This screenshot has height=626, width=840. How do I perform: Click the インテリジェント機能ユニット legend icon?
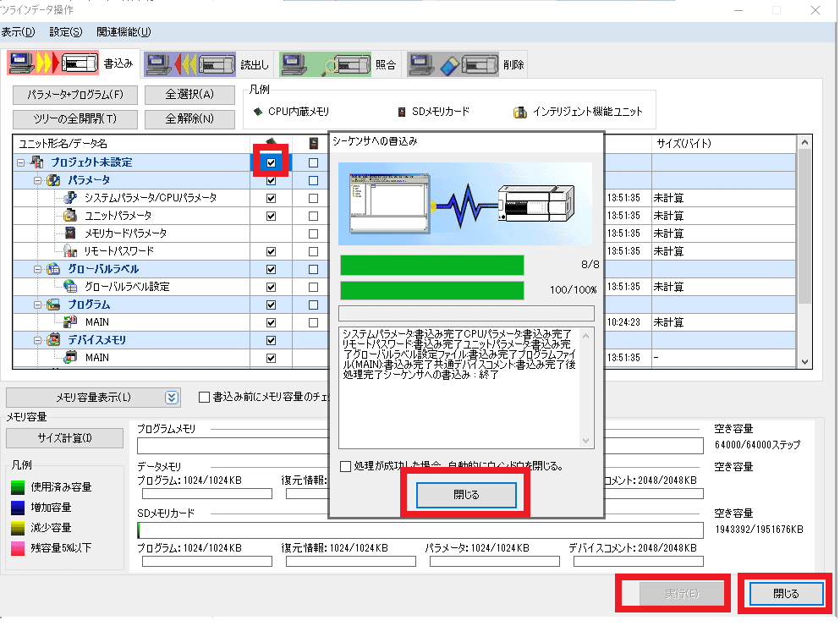point(519,112)
